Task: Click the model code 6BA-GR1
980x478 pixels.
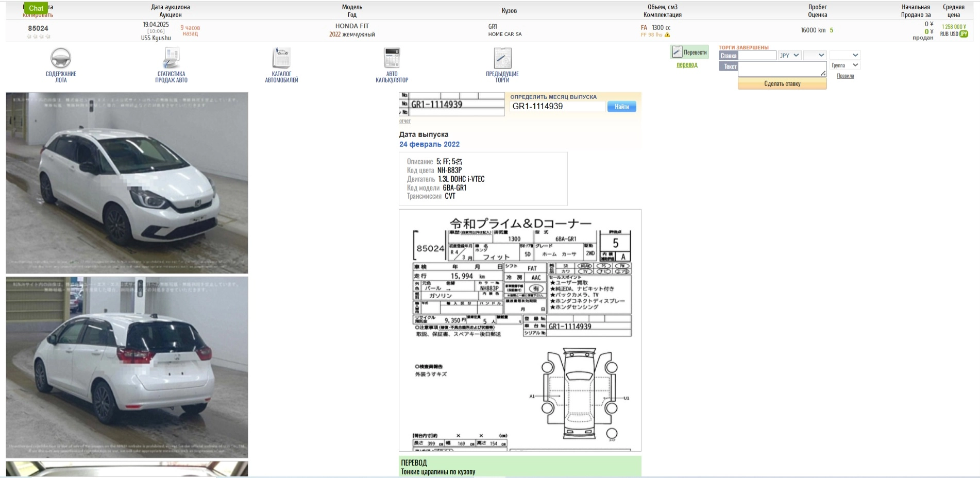Action: [x=454, y=187]
